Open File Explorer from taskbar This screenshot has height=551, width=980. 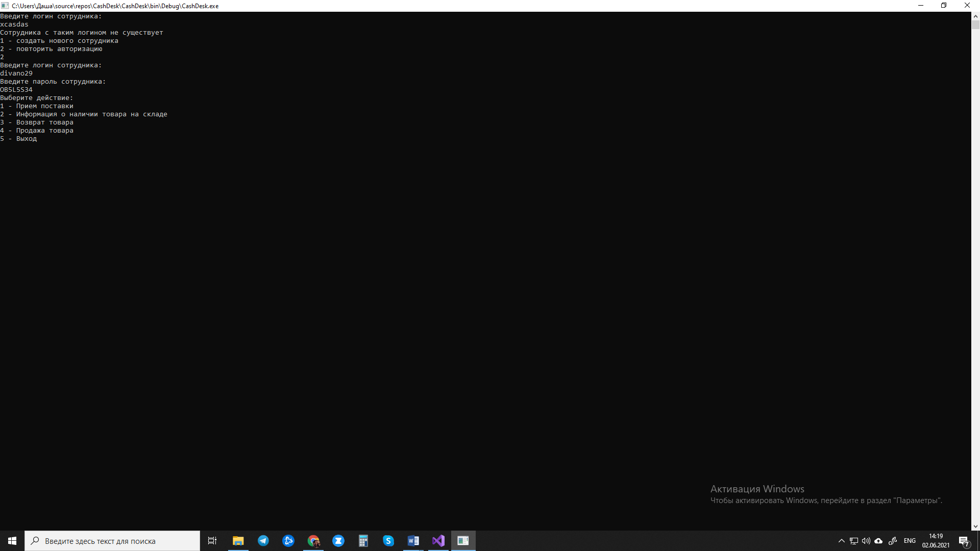tap(238, 541)
